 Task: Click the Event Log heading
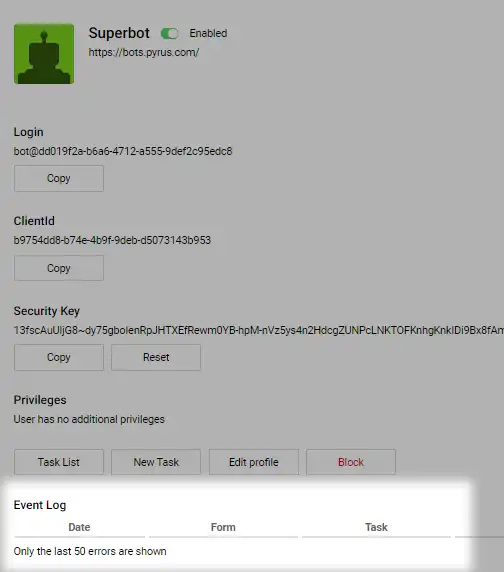pyautogui.click(x=40, y=505)
